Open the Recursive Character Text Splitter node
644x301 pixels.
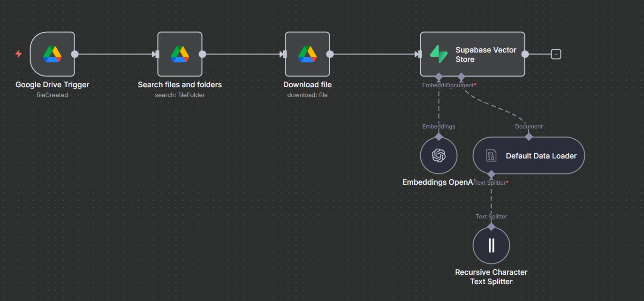coord(491,245)
